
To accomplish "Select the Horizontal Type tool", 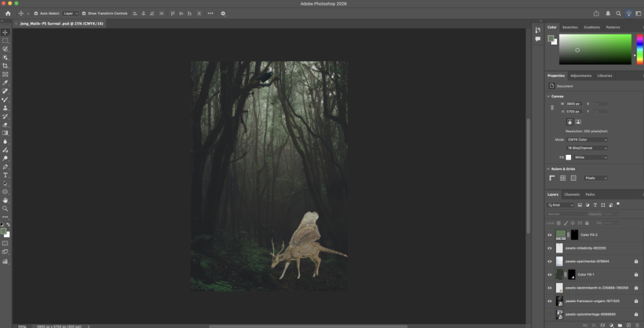I will pyautogui.click(x=5, y=175).
